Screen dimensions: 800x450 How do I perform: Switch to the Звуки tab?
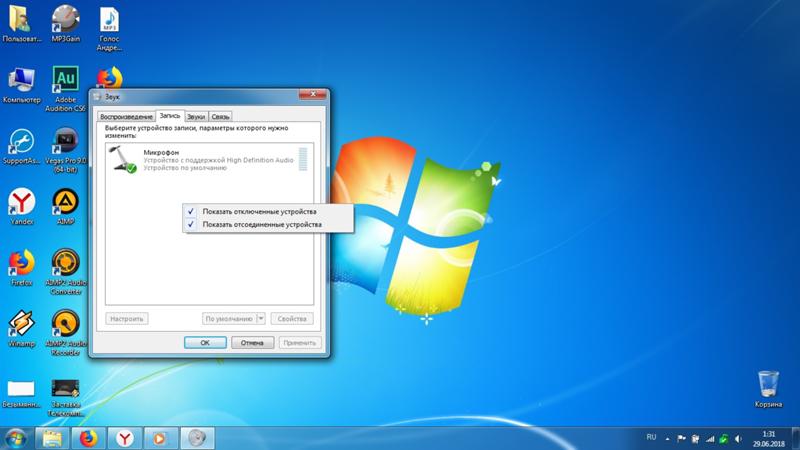[x=195, y=117]
